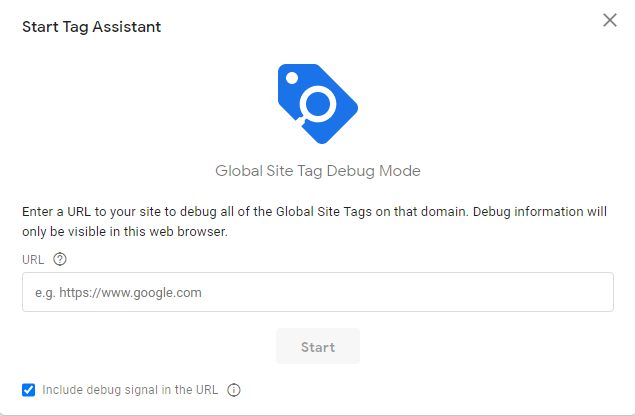Focus the URL input field
This screenshot has width=635, height=416.
click(318, 292)
